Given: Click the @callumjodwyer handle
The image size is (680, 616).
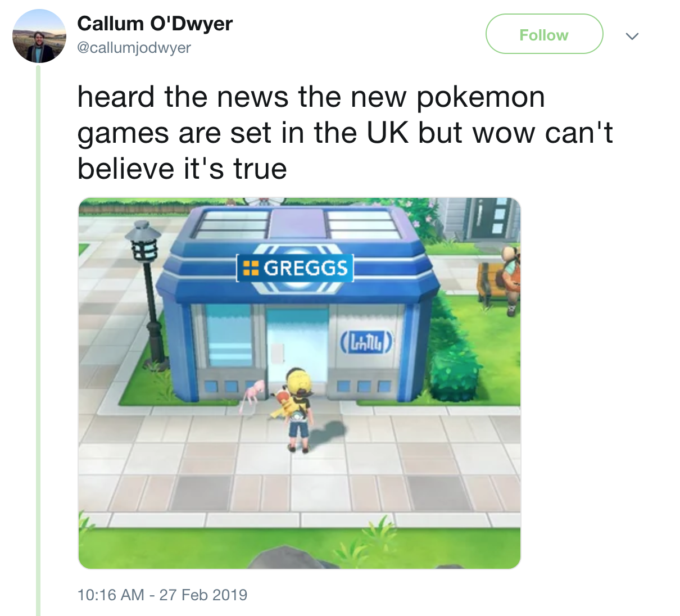Looking at the screenshot, I should [134, 48].
